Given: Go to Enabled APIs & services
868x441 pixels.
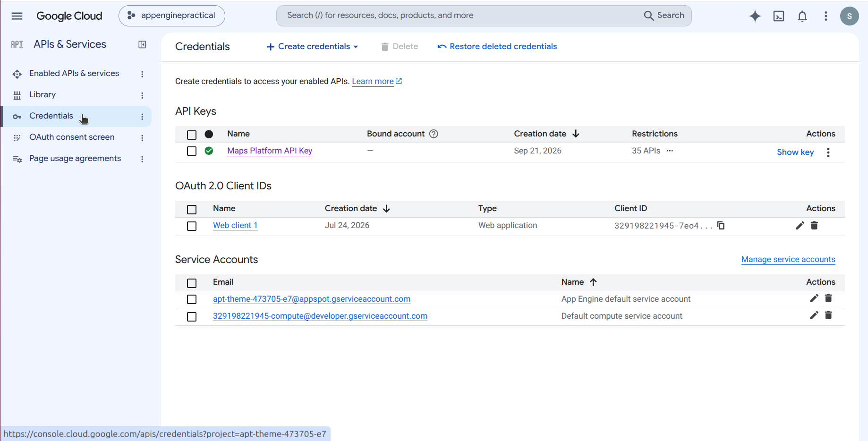Looking at the screenshot, I should click(x=74, y=73).
